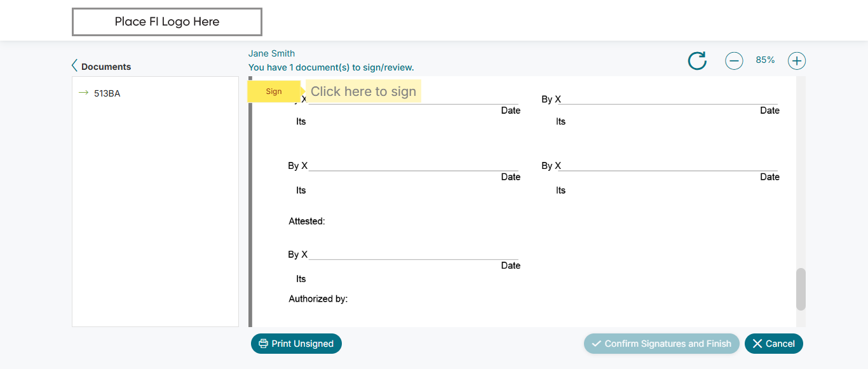
Task: Go back using the Documents chevron
Action: pos(75,66)
